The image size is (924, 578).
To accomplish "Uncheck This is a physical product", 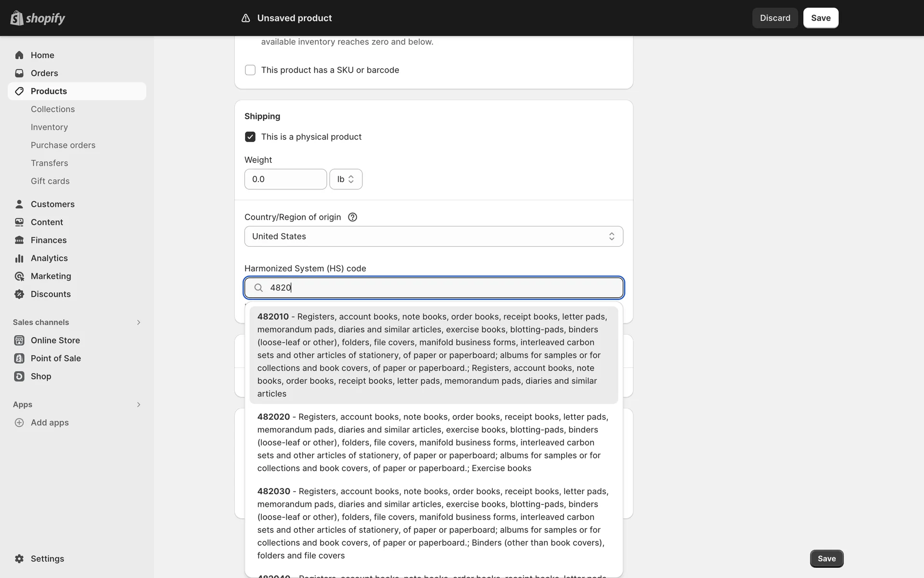I will (250, 137).
